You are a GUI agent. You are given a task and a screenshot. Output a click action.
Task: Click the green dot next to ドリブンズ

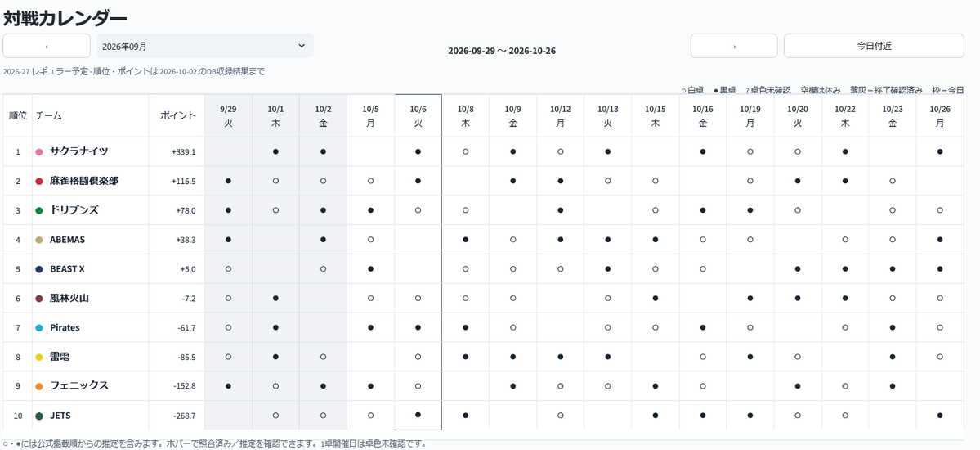(x=39, y=210)
